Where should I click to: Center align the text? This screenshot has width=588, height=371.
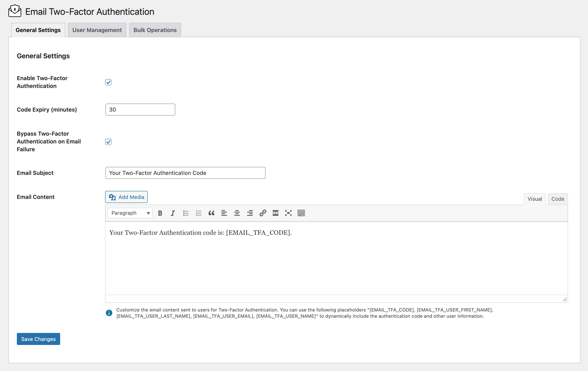point(237,213)
